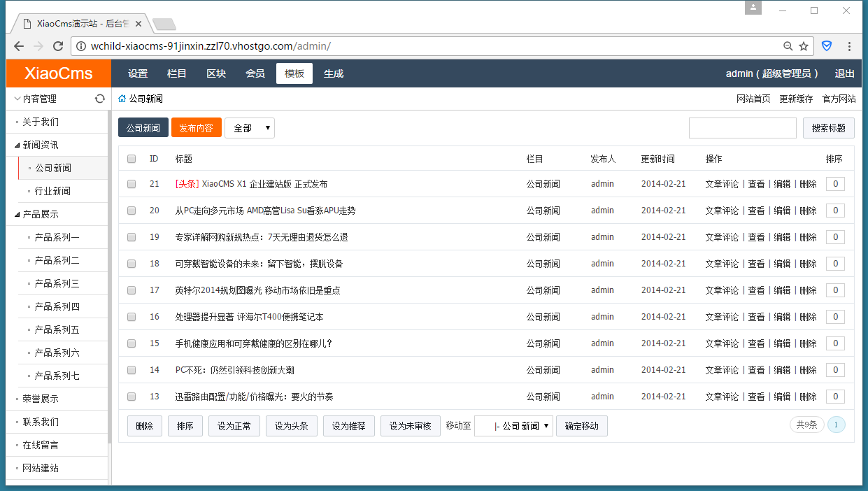This screenshot has height=491, width=868.
Task: Click the 发布内容 orange button
Action: [197, 127]
